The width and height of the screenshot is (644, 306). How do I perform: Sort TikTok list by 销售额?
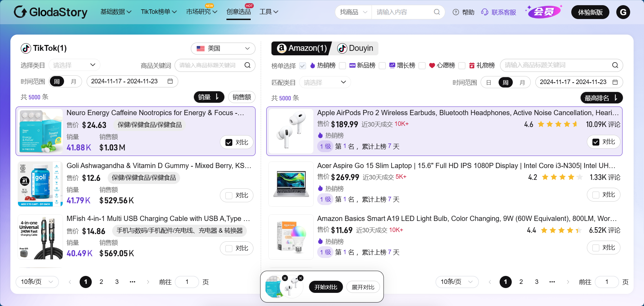coord(242,97)
